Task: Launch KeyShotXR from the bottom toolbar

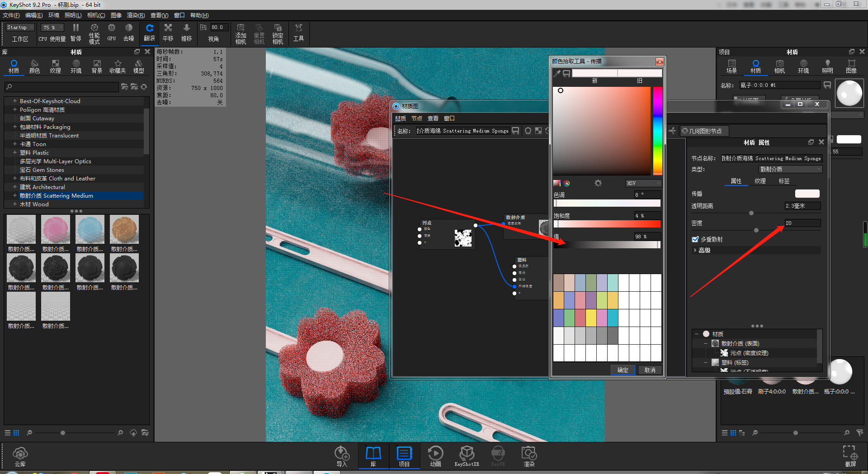Action: (467, 456)
